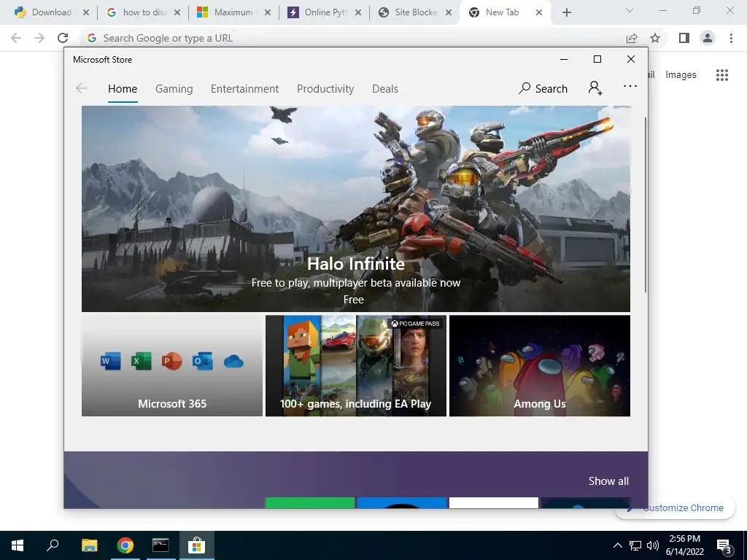Open the Microsoft 365 tile
The height and width of the screenshot is (560, 747).
pos(172,365)
